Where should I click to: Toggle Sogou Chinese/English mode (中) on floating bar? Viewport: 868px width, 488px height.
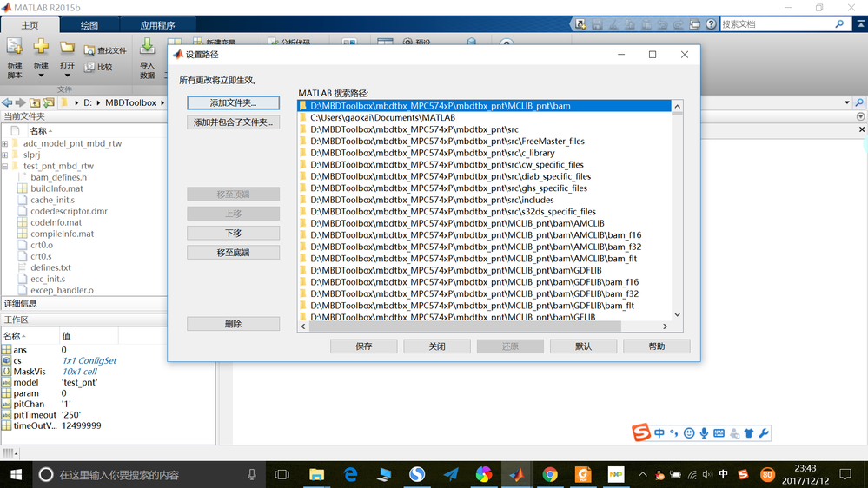659,433
